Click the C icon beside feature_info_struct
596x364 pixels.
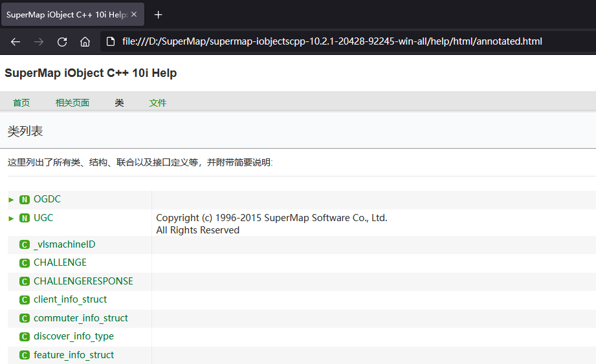[25, 355]
